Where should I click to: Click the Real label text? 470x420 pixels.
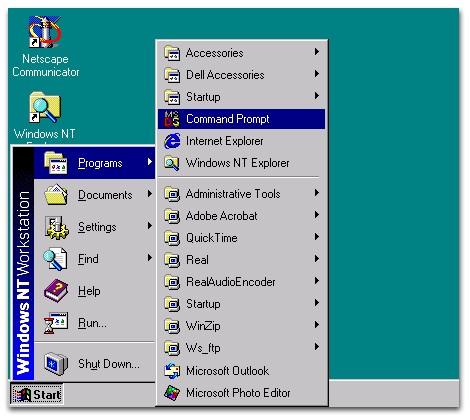click(x=197, y=260)
